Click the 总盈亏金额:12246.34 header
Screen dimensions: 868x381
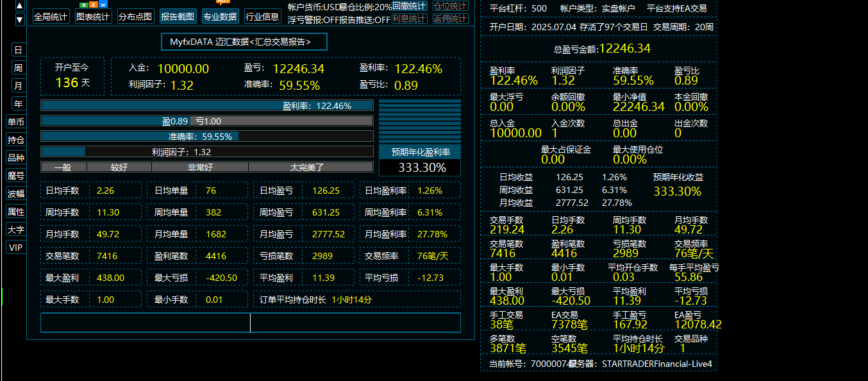click(602, 48)
